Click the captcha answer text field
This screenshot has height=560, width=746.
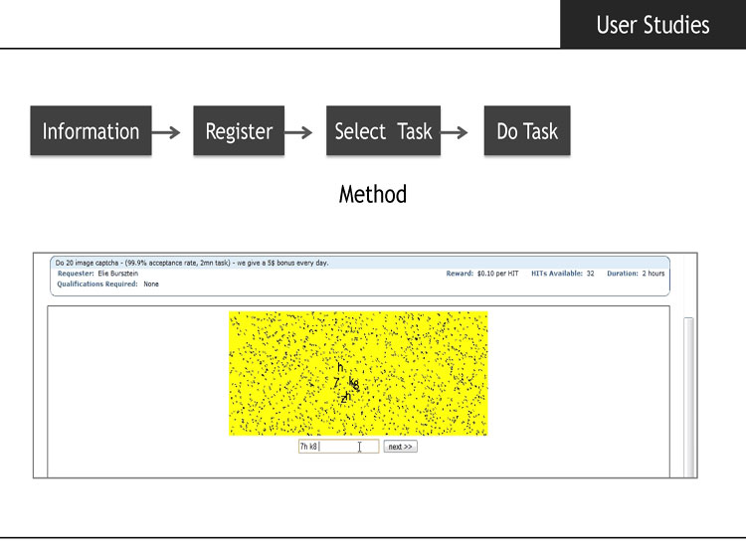(x=339, y=447)
